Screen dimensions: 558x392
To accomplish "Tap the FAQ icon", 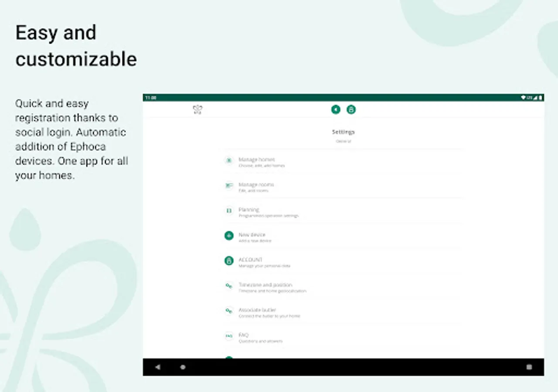I will [x=229, y=336].
